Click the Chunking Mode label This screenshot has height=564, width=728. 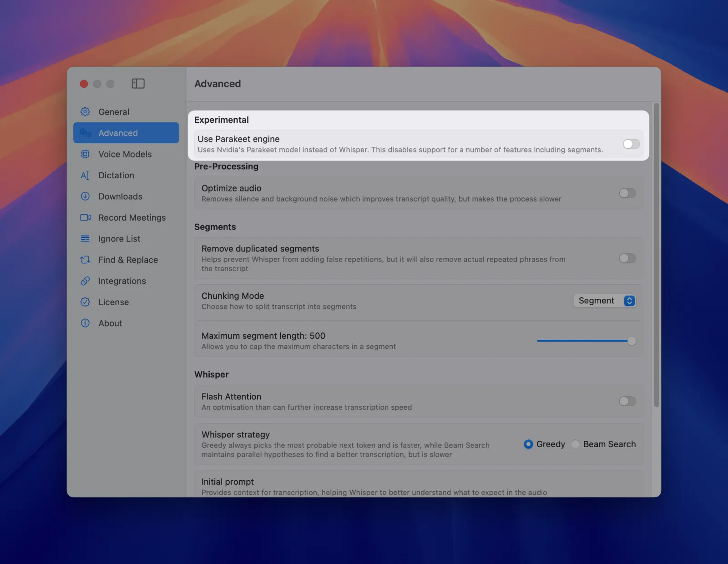click(x=233, y=296)
